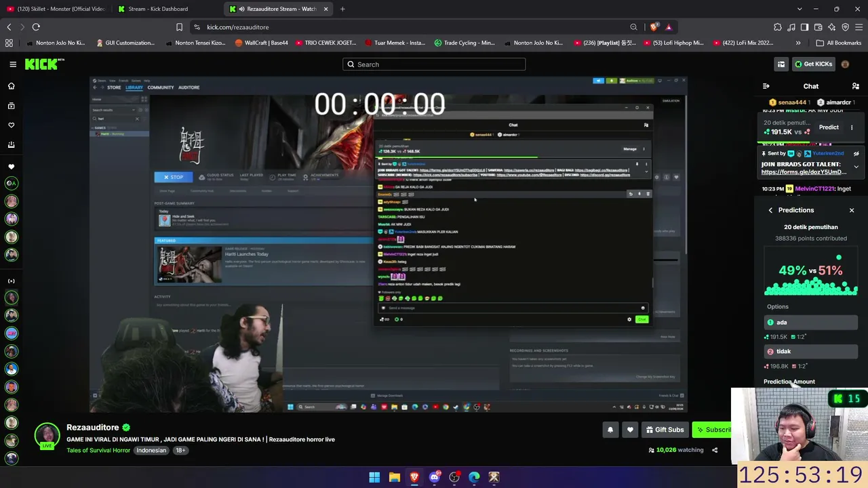Click the Predict button
The height and width of the screenshot is (488, 868).
829,127
